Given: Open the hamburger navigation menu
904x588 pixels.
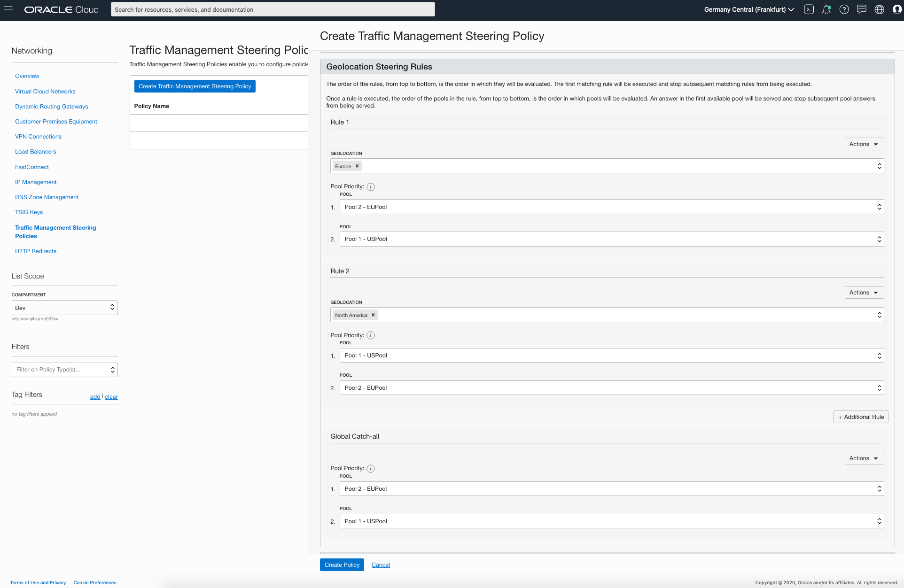Looking at the screenshot, I should 8,9.
